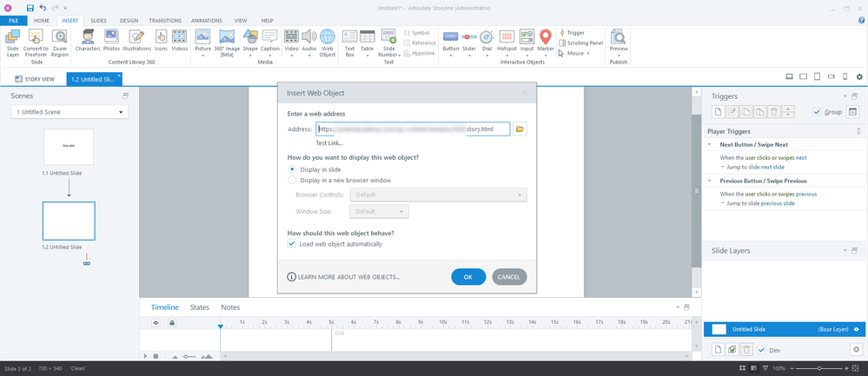The image size is (868, 376).
Task: Toggle visibility eye of Untitled Slide layer
Action: click(856, 330)
